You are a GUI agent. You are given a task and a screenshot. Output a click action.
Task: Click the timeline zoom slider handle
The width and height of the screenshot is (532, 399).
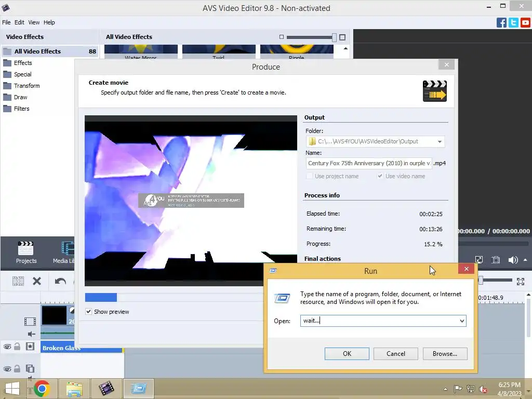(481, 280)
